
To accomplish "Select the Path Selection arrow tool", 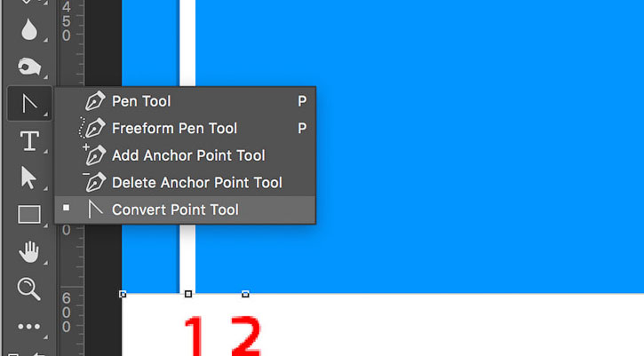I will click(x=28, y=178).
